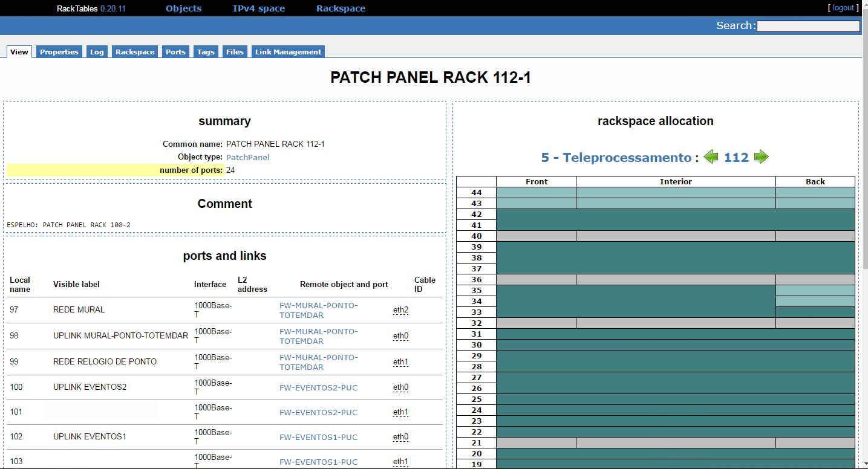This screenshot has width=868, height=469.
Task: Click the Rackspace tab of this object
Action: [135, 52]
